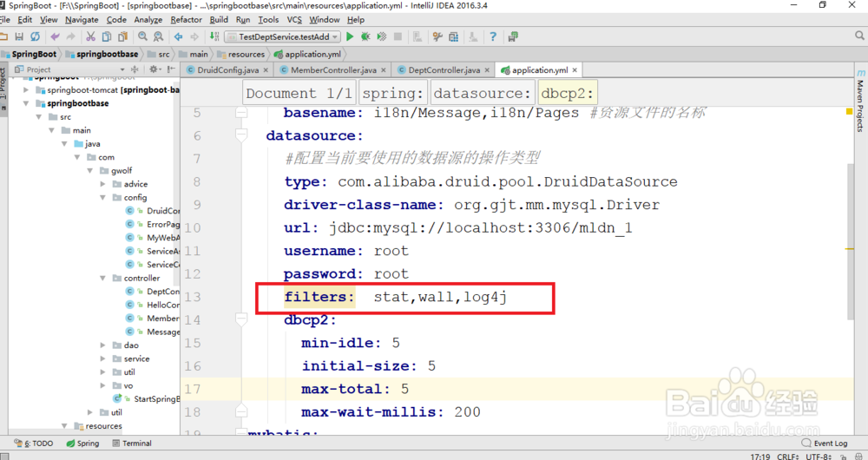Open the Maven Projects side panel
This screenshot has height=460, width=868.
tap(859, 100)
